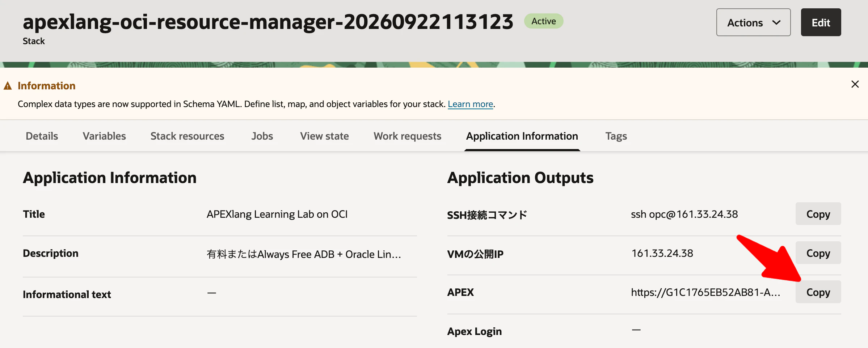Screen dimensions: 868x348
Task: Copy the SSH接続コマンド value
Action: coord(818,214)
